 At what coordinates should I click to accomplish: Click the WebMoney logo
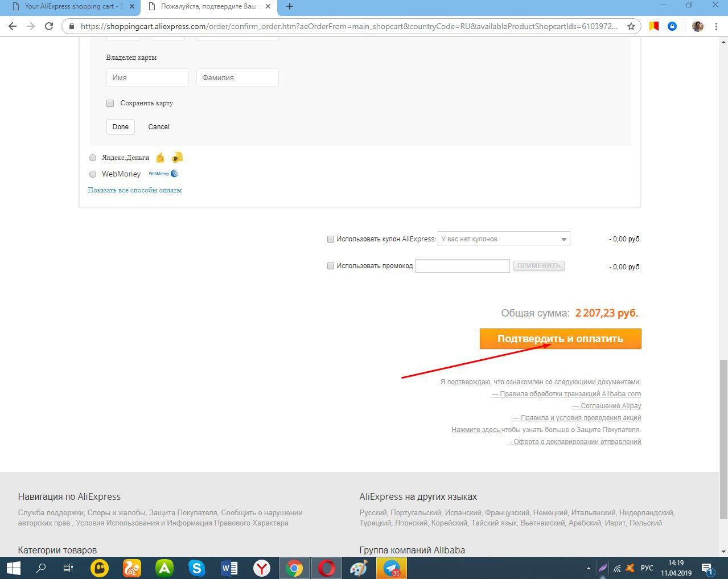tap(163, 174)
